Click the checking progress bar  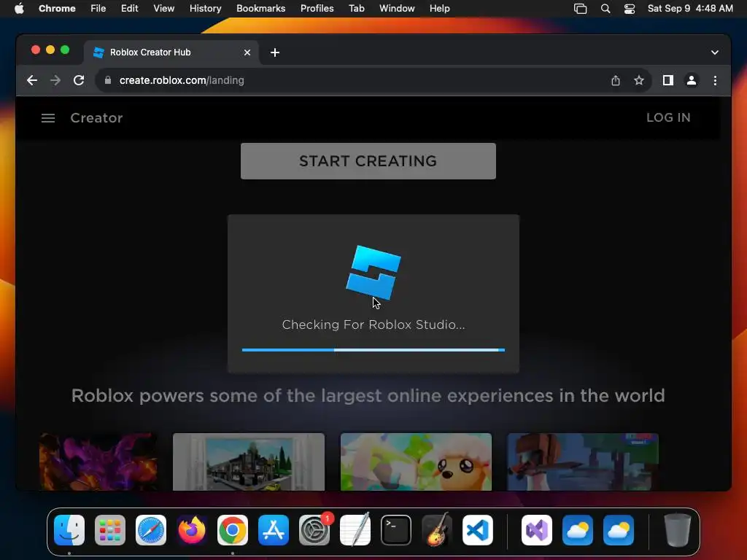click(373, 350)
